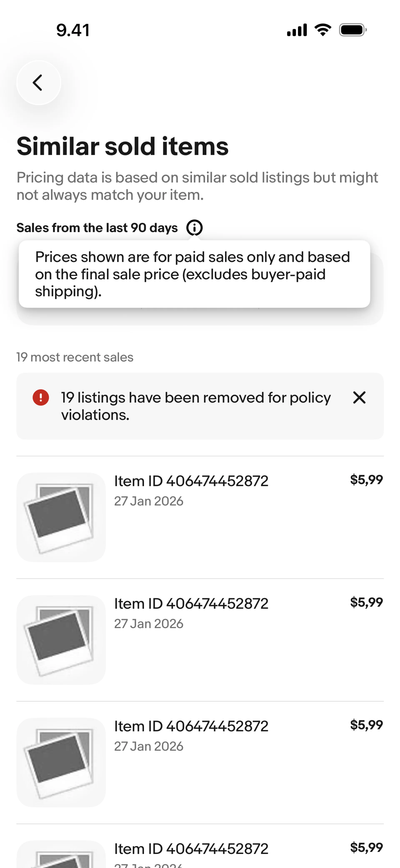Select second Item ID 406474452872 title
The height and width of the screenshot is (868, 400).
(191, 604)
